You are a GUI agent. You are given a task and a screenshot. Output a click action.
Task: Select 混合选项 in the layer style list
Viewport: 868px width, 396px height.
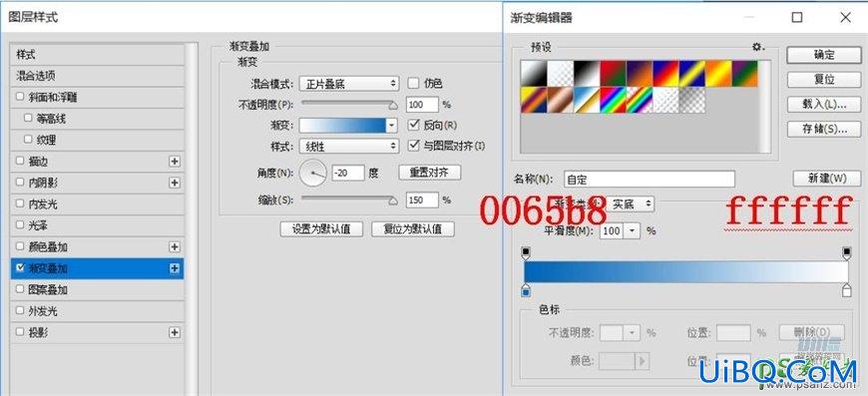tap(97, 76)
